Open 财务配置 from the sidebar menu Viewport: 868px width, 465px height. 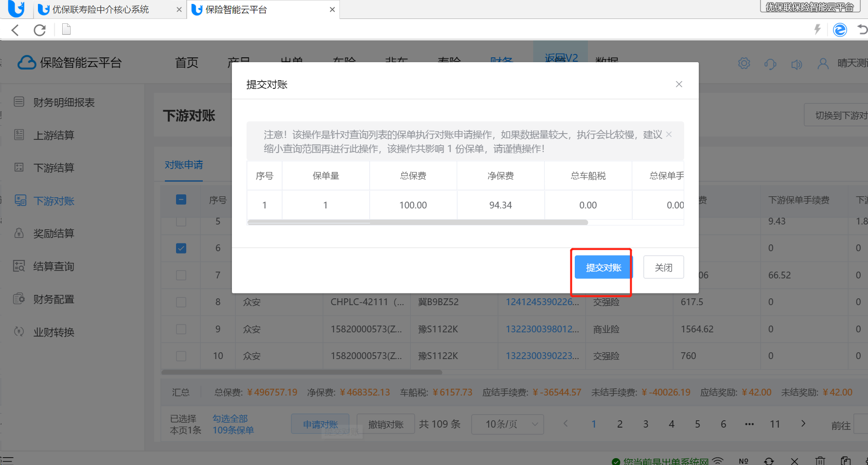pos(53,299)
